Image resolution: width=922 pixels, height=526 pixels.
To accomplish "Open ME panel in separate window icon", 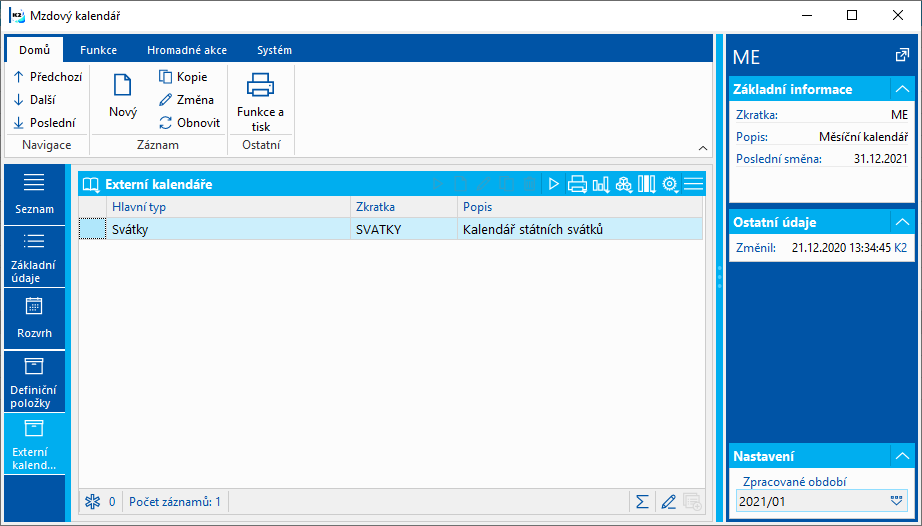I will (901, 56).
